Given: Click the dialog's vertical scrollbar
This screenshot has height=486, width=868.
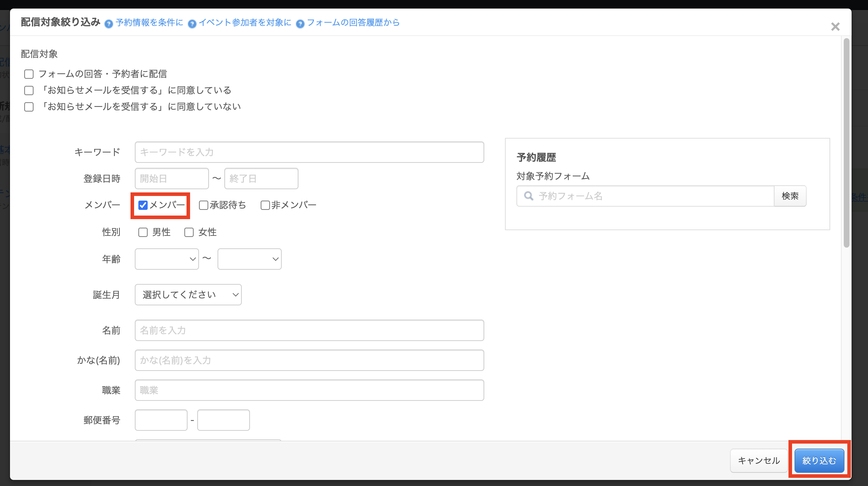Looking at the screenshot, I should 846,143.
